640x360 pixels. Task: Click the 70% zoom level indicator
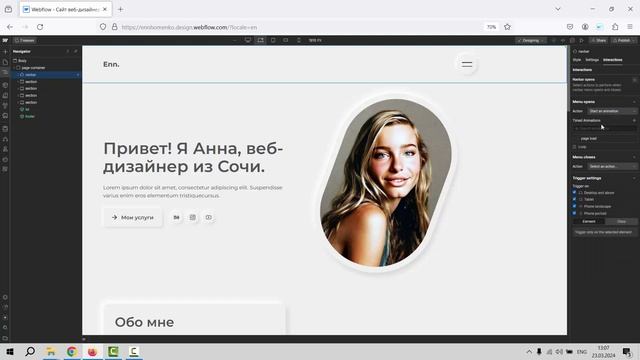pyautogui.click(x=491, y=27)
